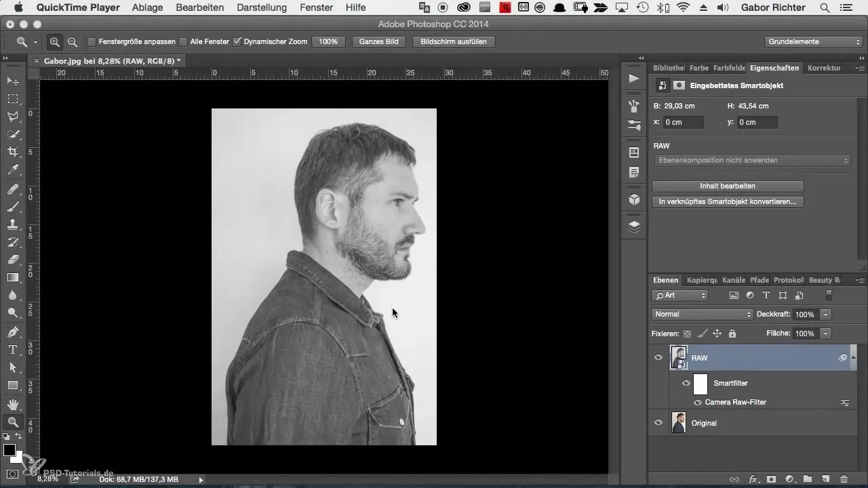Click the create new layer icon

(825, 479)
